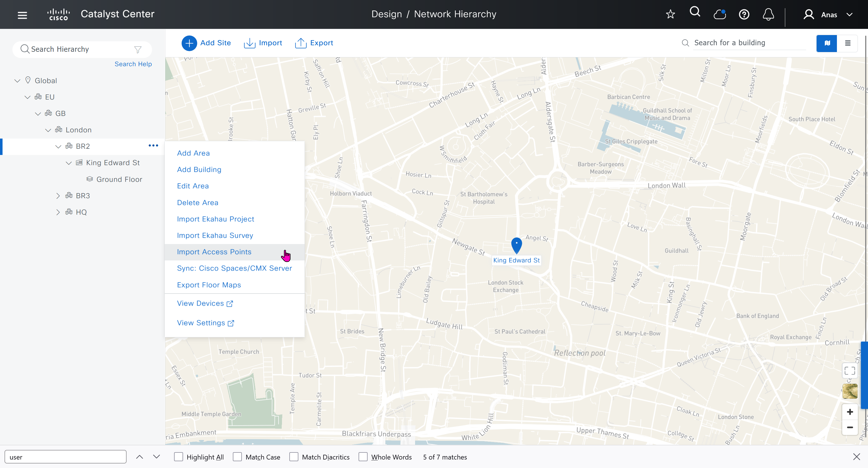Open the help question mark icon
Viewport: 868px width, 468px height.
[744, 14]
